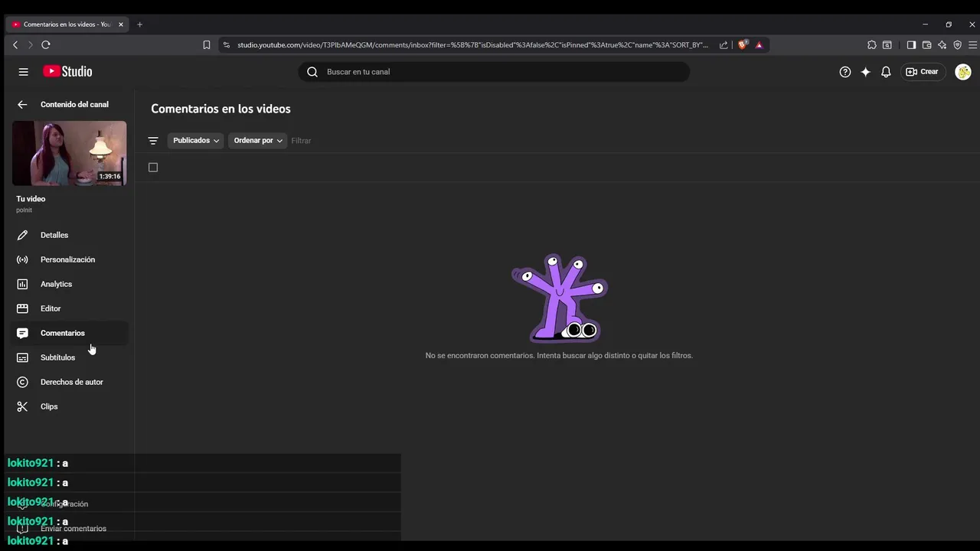Click the Personalización broadcast icon

pos(22,259)
